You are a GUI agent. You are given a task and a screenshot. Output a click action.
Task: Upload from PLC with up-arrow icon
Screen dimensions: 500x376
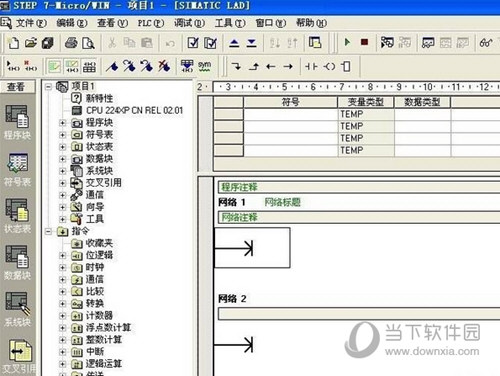pyautogui.click(x=234, y=43)
